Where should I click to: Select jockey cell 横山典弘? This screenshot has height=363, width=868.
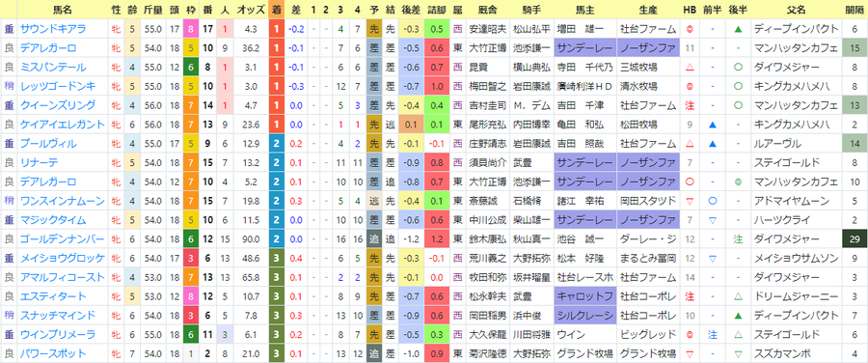click(x=531, y=67)
